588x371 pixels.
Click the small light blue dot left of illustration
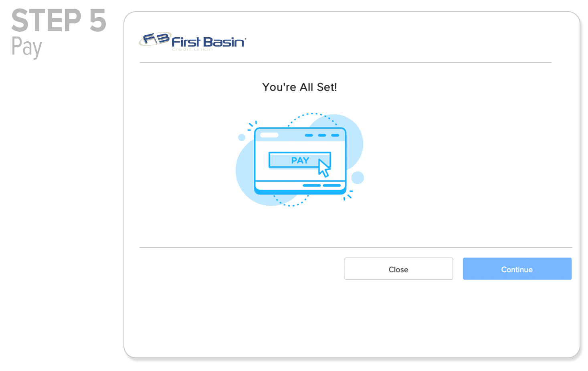242,138
